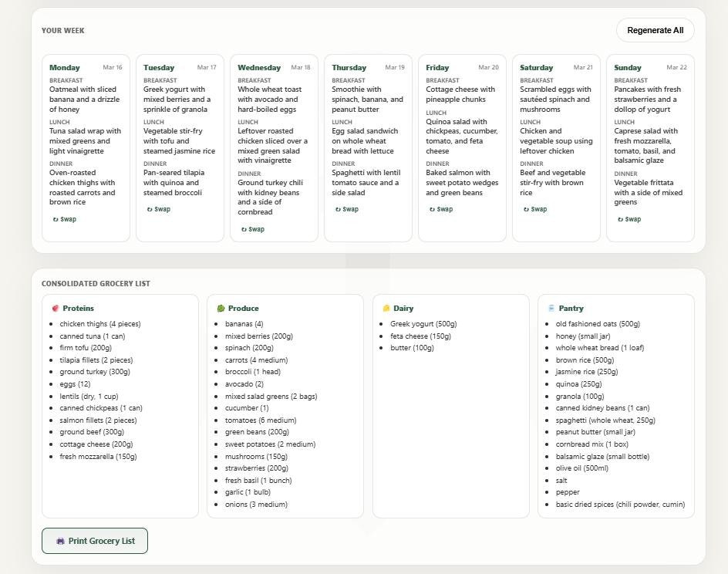This screenshot has width=728, height=574.
Task: Click the Produce category leafy icon
Action: [221, 309]
